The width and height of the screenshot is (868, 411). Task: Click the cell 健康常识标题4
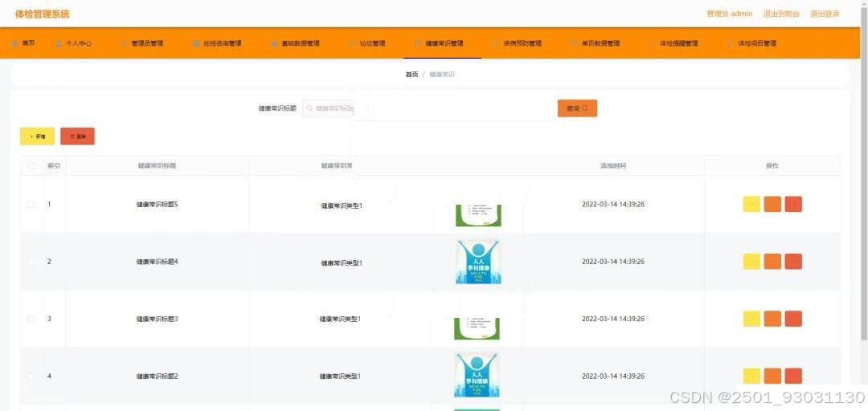158,262
